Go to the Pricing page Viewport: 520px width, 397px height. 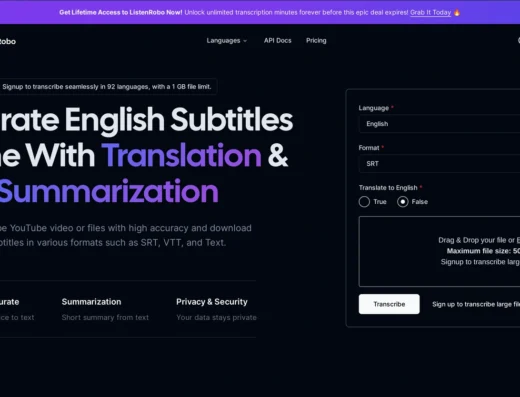pos(316,41)
